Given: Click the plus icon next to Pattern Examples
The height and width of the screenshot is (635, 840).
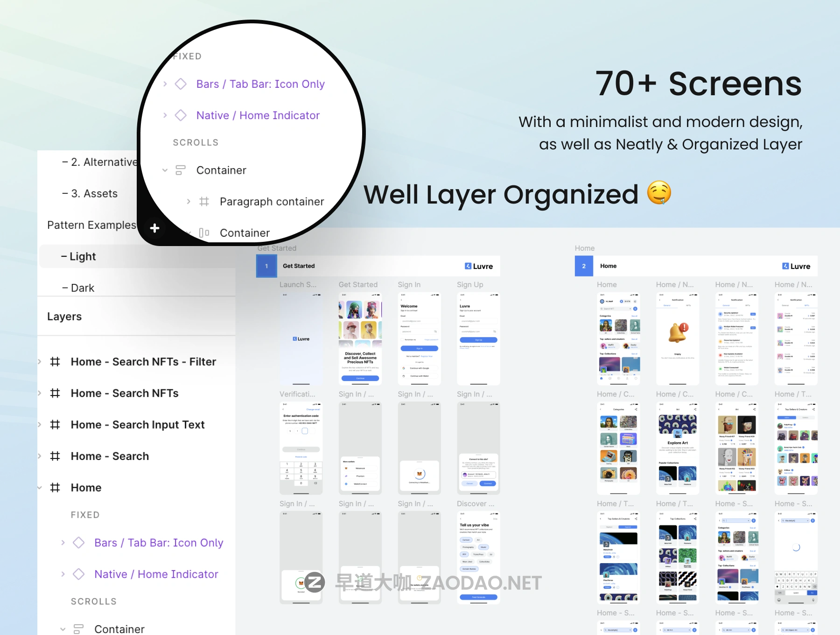Looking at the screenshot, I should click(155, 228).
